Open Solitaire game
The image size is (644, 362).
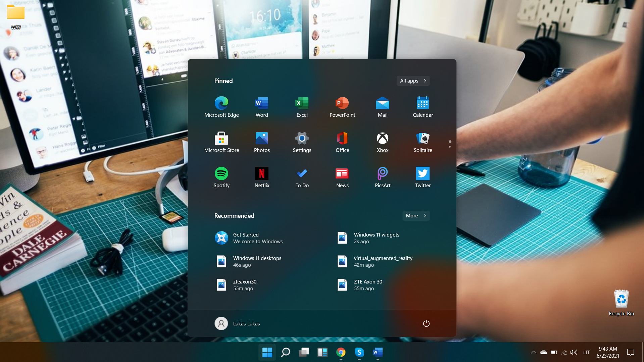tap(423, 143)
